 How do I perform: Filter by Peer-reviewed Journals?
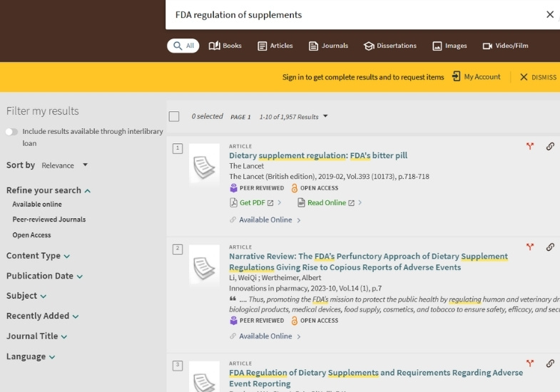point(49,220)
